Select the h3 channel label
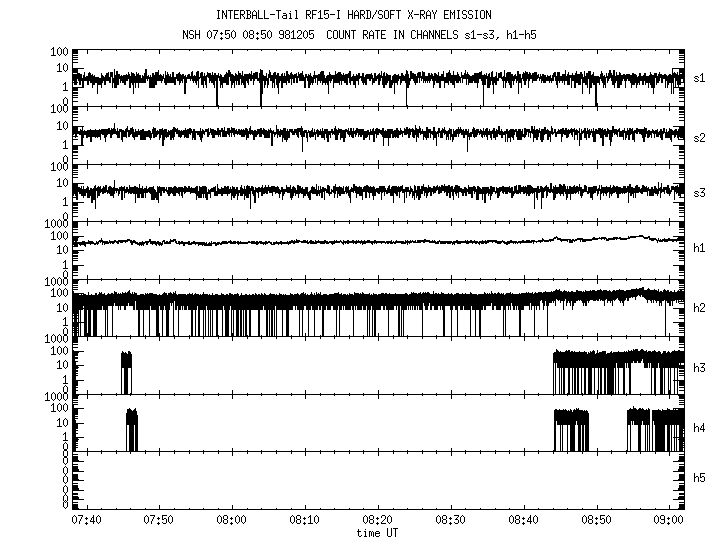 coord(700,370)
